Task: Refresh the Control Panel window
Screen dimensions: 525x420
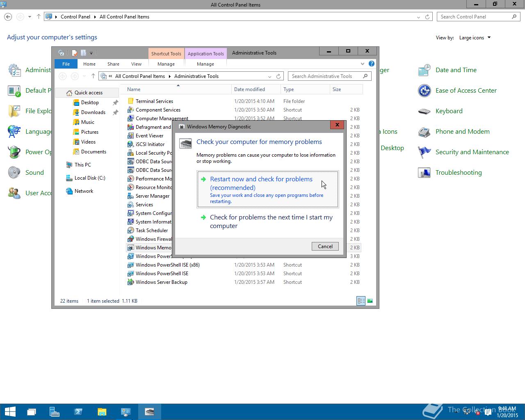Action: (427, 17)
